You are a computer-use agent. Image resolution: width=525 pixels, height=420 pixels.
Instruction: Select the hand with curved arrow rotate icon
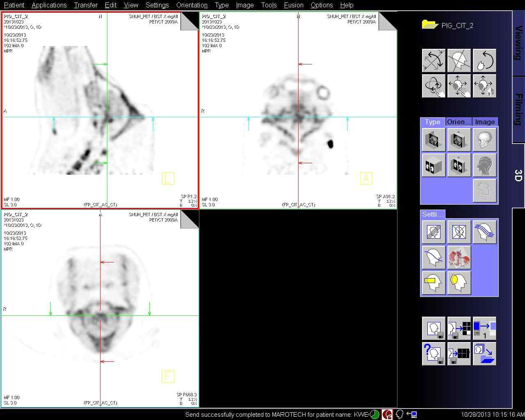pos(484,61)
